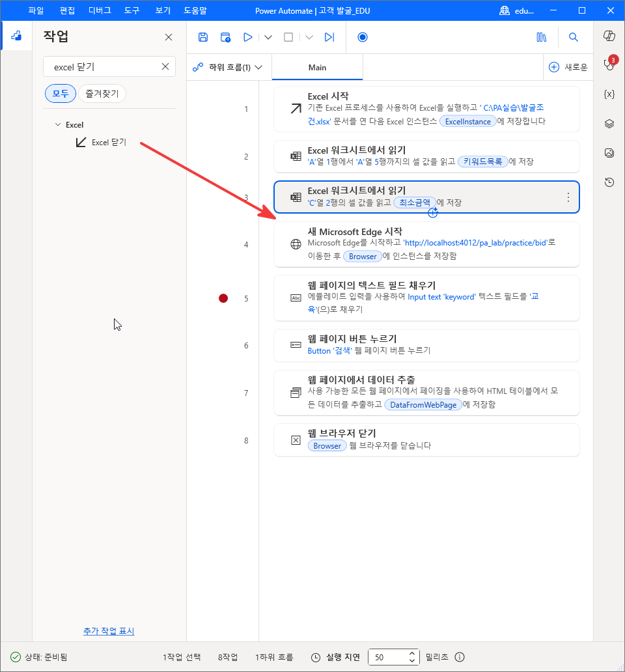Open the flow checker error icon
Image resolution: width=625 pixels, height=672 pixels.
[x=609, y=63]
